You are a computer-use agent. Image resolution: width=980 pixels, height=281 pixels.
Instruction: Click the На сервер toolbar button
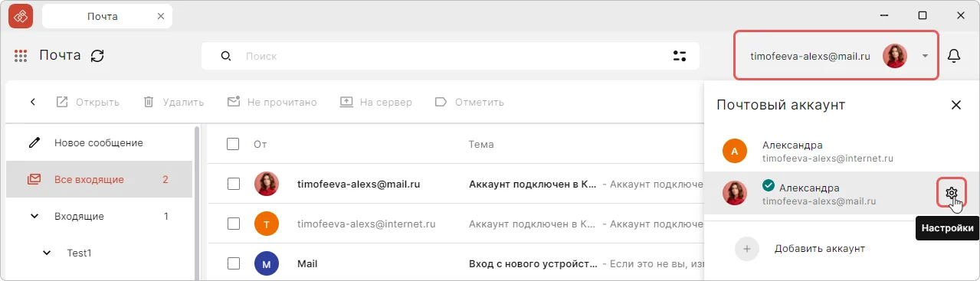click(x=375, y=102)
